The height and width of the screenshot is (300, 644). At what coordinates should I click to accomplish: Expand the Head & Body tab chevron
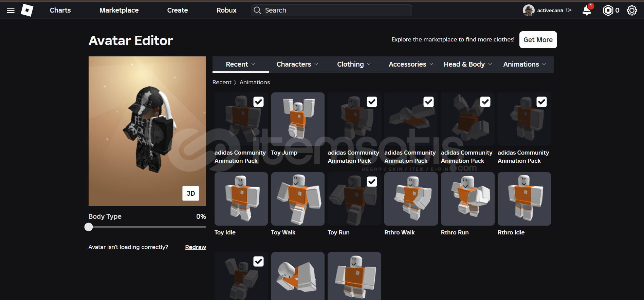click(x=490, y=64)
